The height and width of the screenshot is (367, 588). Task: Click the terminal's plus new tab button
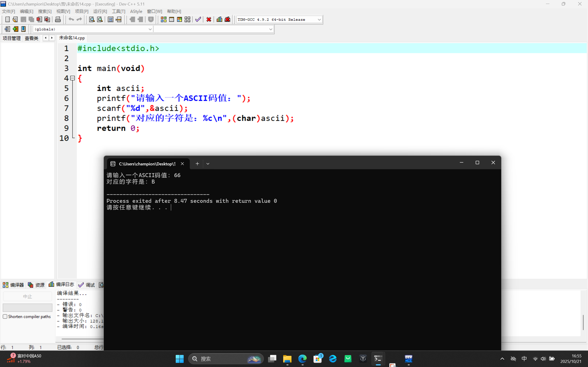[x=197, y=164]
